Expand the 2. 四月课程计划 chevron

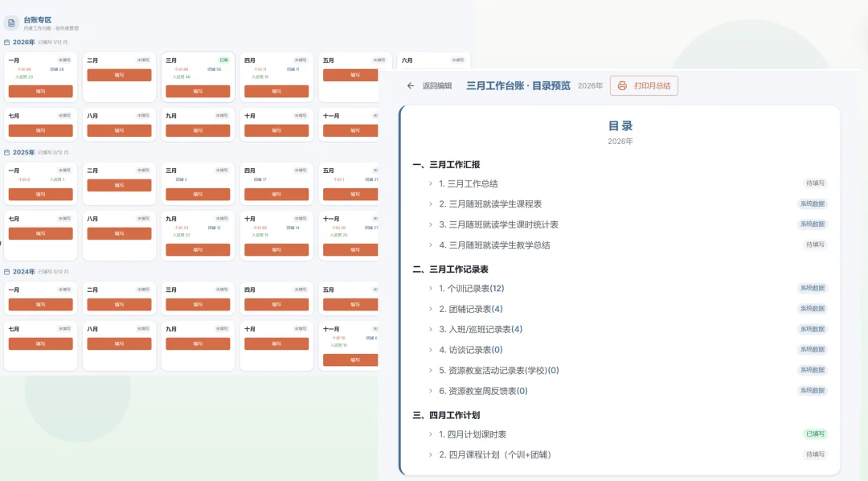[x=431, y=454]
